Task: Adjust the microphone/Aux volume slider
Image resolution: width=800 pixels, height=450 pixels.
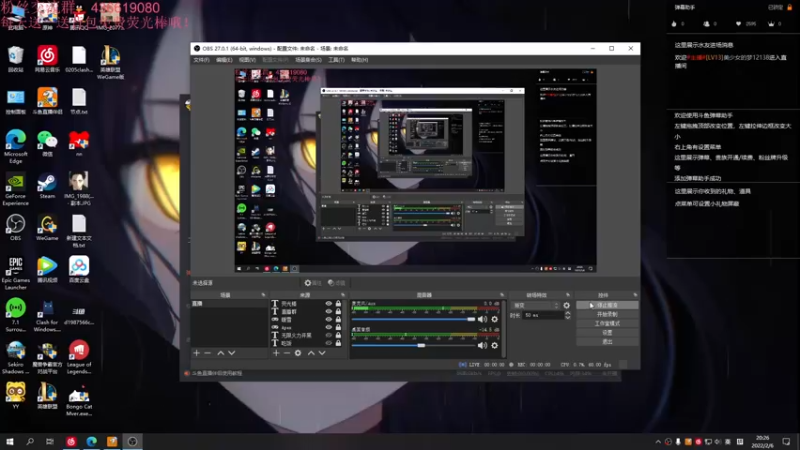Action: point(413,319)
